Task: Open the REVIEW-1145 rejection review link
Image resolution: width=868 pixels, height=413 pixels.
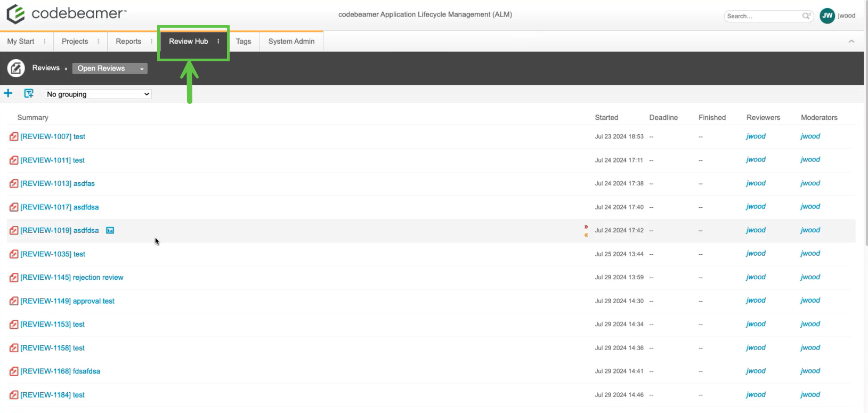Action: (71, 278)
